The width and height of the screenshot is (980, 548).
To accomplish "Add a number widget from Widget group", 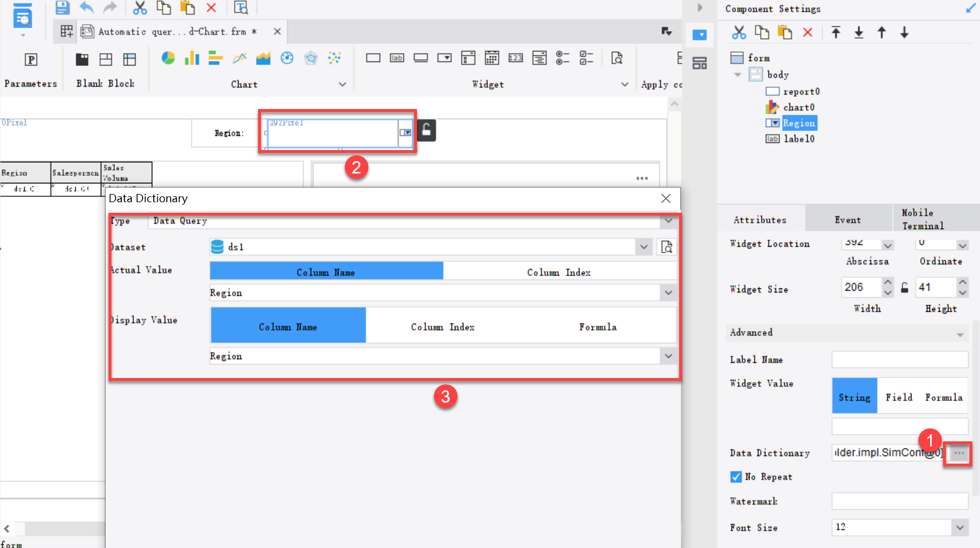I will click(x=516, y=58).
